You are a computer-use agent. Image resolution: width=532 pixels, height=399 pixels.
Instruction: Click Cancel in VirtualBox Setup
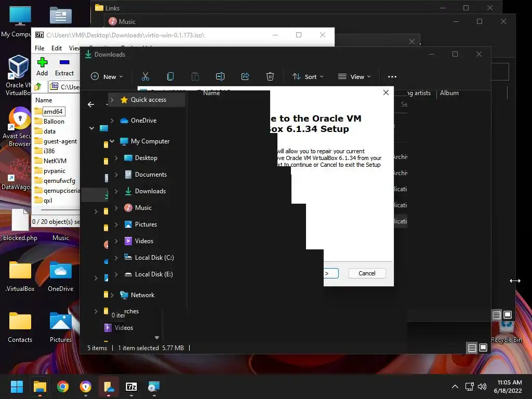367,273
